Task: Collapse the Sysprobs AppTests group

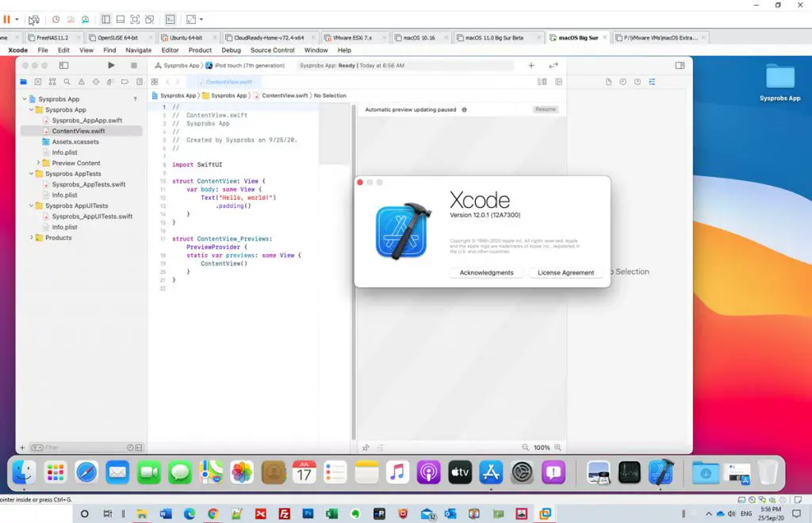Action: point(31,174)
